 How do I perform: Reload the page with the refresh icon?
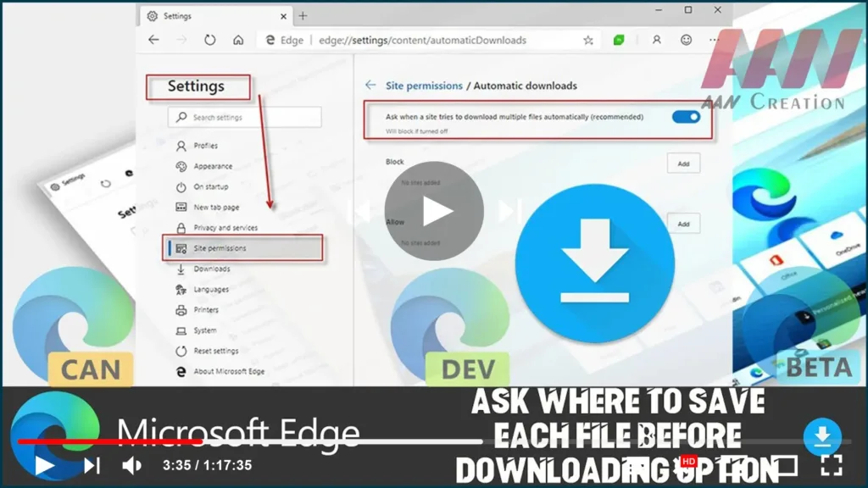tap(209, 40)
